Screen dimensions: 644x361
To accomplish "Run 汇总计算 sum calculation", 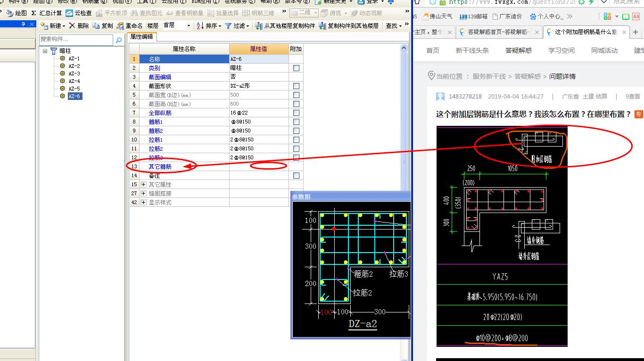I will (46, 13).
